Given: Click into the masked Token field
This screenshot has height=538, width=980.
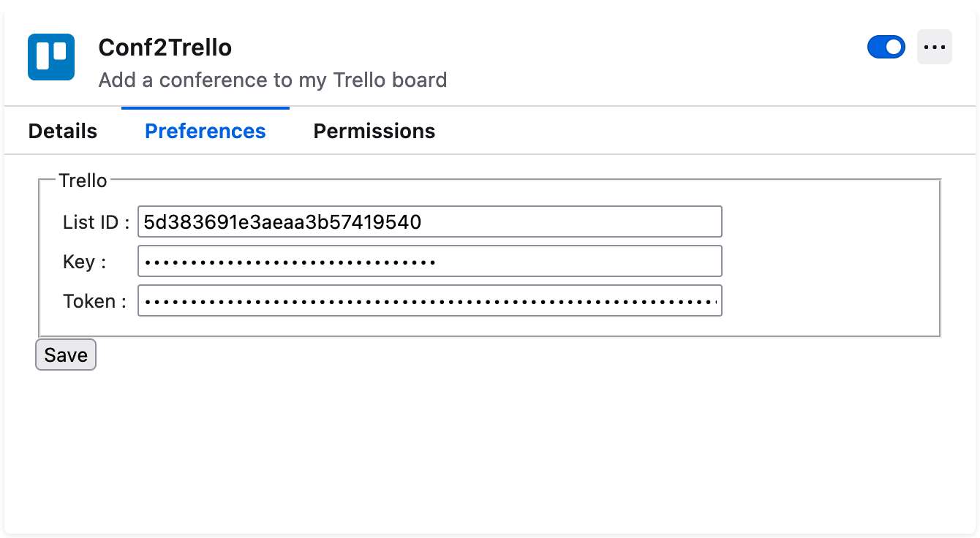Looking at the screenshot, I should (x=429, y=300).
